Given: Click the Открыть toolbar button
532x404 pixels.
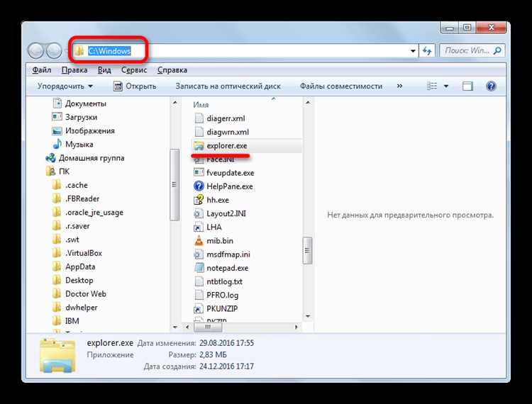Looking at the screenshot, I should (x=135, y=86).
